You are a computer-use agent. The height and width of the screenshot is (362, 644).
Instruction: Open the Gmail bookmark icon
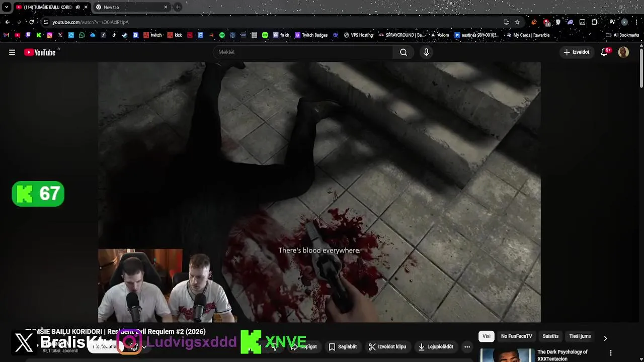coord(6,35)
